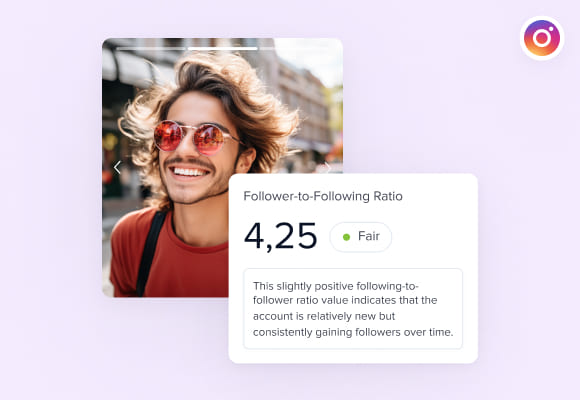Open the man's story photo
Image resolution: width=580 pixels, height=400 pixels.
pyautogui.click(x=222, y=167)
